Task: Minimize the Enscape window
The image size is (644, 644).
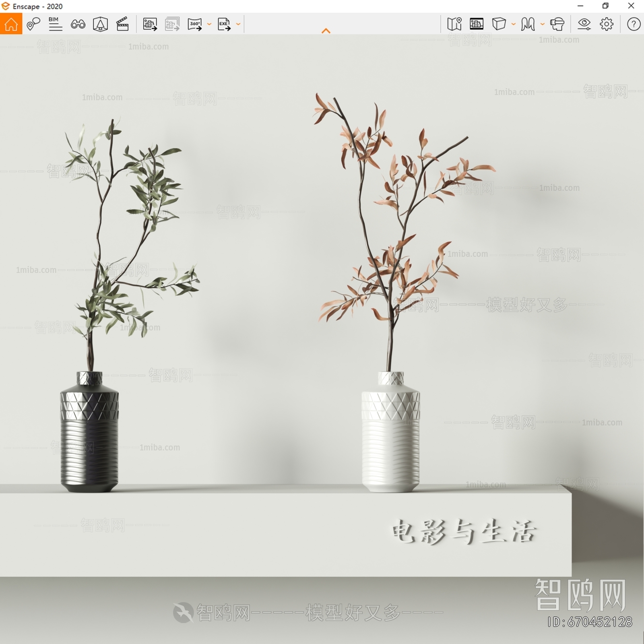Action: coord(580,6)
